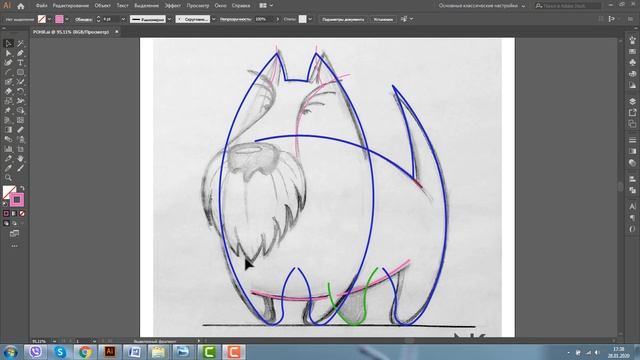Set the None mode button
This screenshot has width=640, height=360.
22,213
